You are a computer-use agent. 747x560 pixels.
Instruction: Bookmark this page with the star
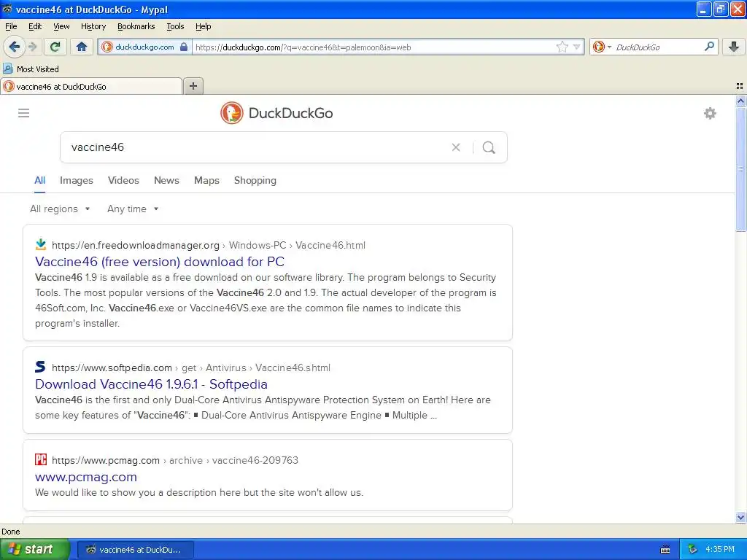(562, 47)
